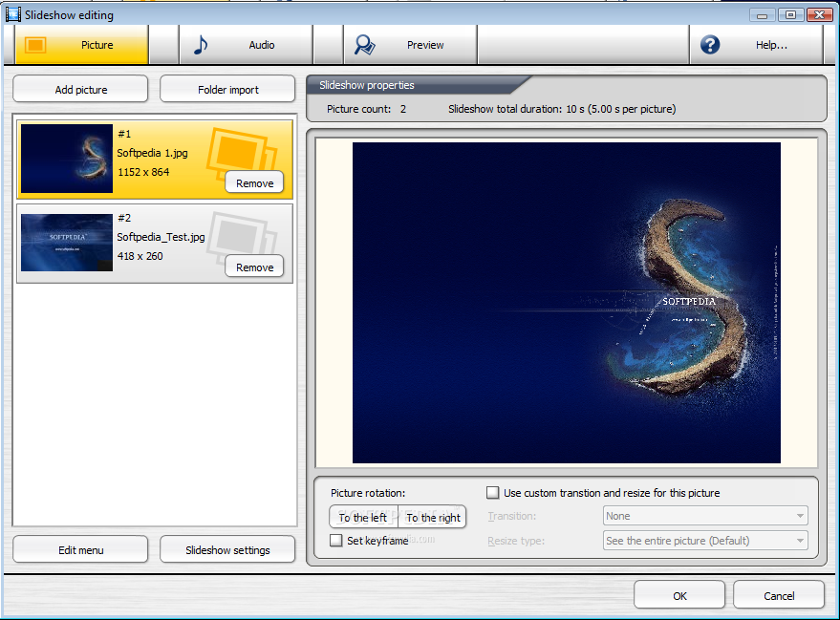This screenshot has width=840, height=620.
Task: Click the 'Softpedia 1.jpg' file name
Action: [x=153, y=153]
